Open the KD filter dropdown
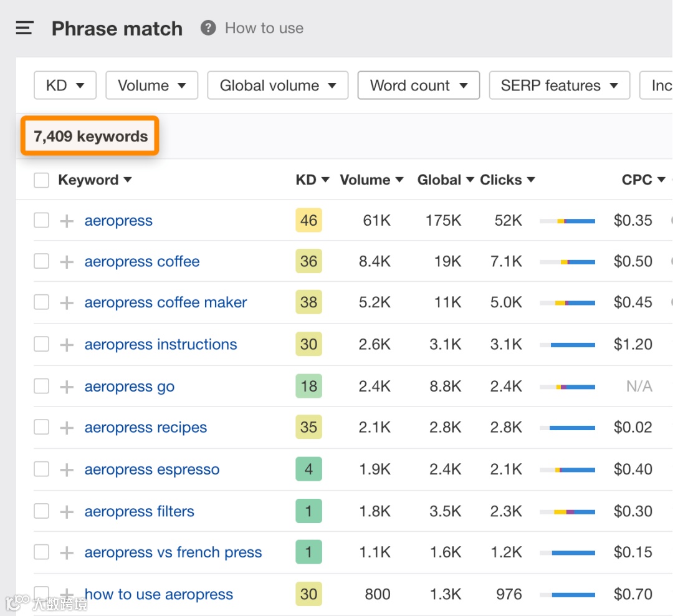 coord(65,85)
